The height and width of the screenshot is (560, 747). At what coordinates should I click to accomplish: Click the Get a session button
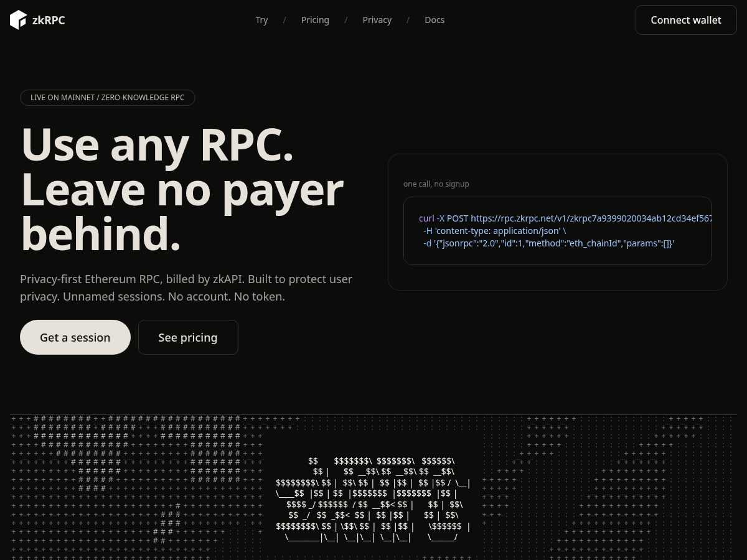75,337
